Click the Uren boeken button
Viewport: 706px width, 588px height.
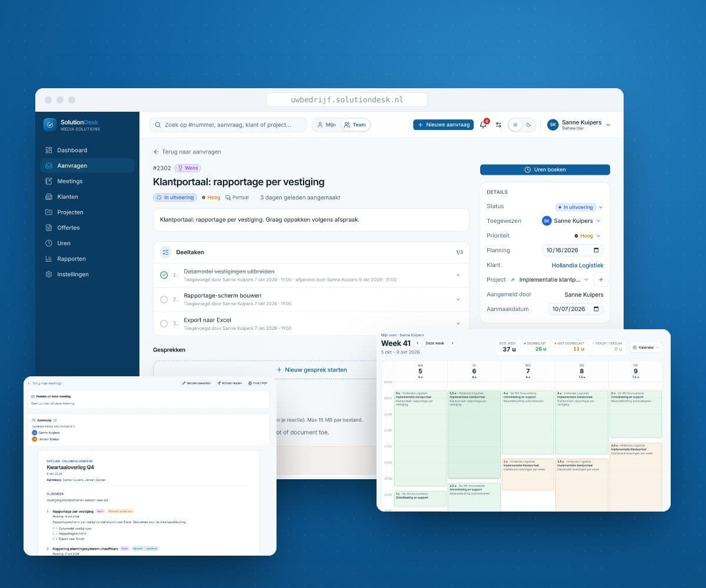click(545, 170)
